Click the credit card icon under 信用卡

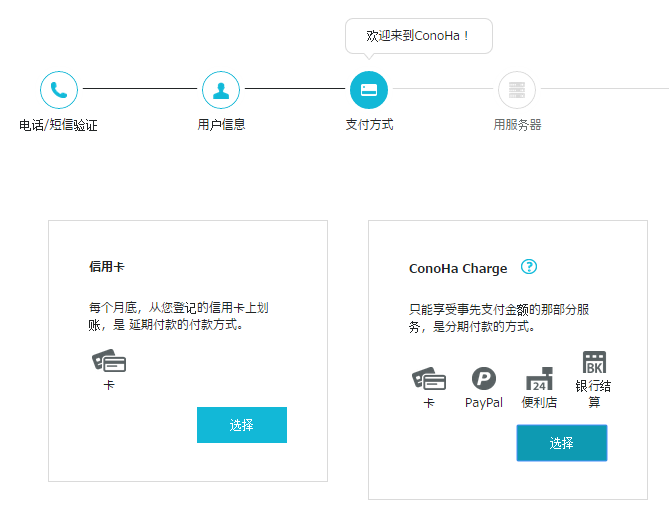(109, 361)
